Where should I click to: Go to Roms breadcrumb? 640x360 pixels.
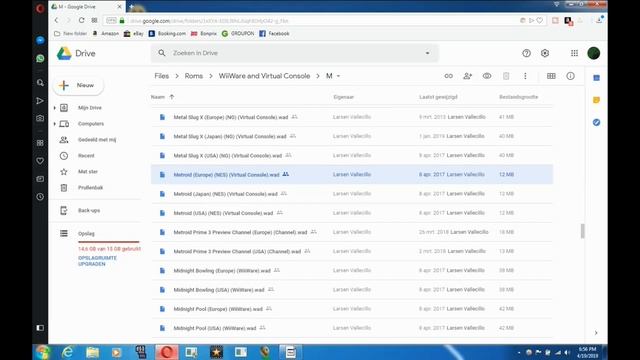pos(193,76)
